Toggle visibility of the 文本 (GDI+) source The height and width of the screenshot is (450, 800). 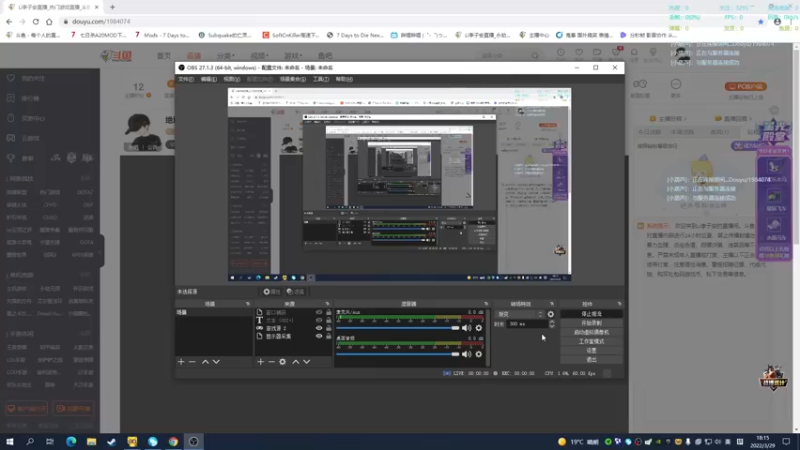coord(319,320)
